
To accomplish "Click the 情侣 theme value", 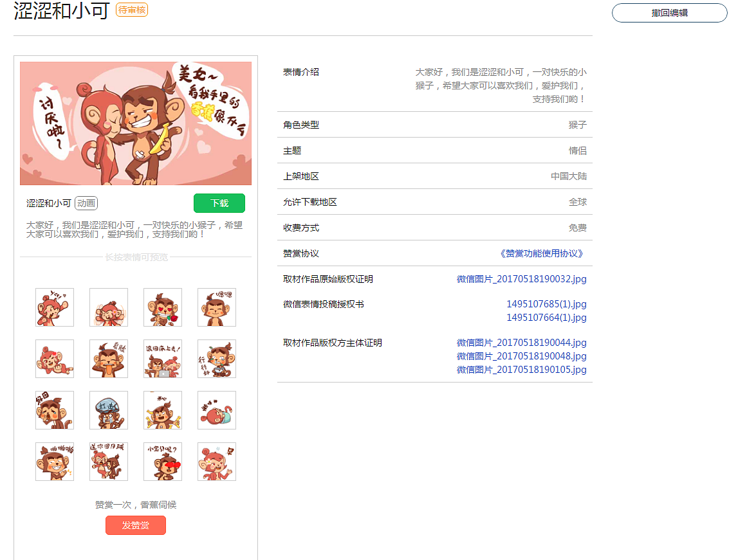I will 578,151.
